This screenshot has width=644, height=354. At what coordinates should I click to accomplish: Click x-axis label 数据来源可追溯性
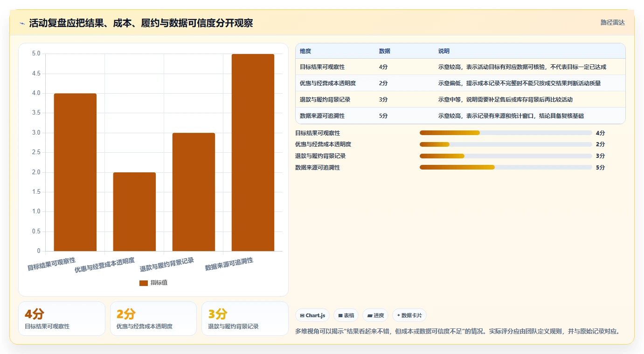[x=229, y=264]
